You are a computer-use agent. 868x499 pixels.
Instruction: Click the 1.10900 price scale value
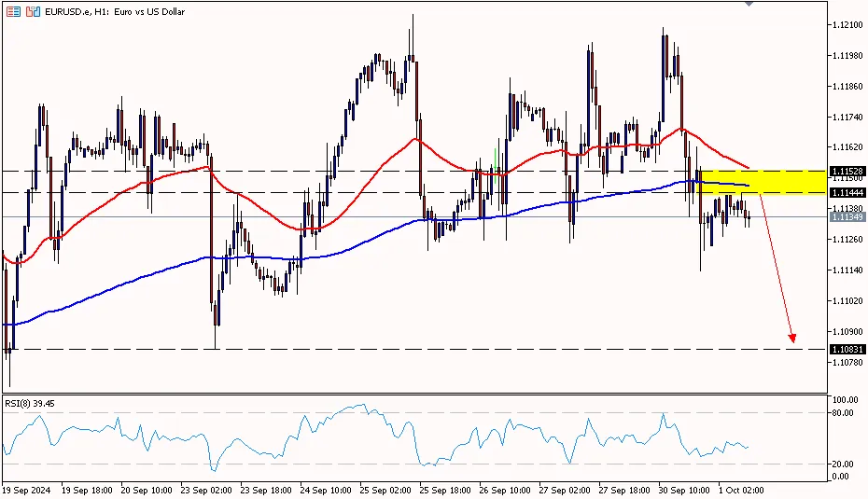(x=847, y=331)
